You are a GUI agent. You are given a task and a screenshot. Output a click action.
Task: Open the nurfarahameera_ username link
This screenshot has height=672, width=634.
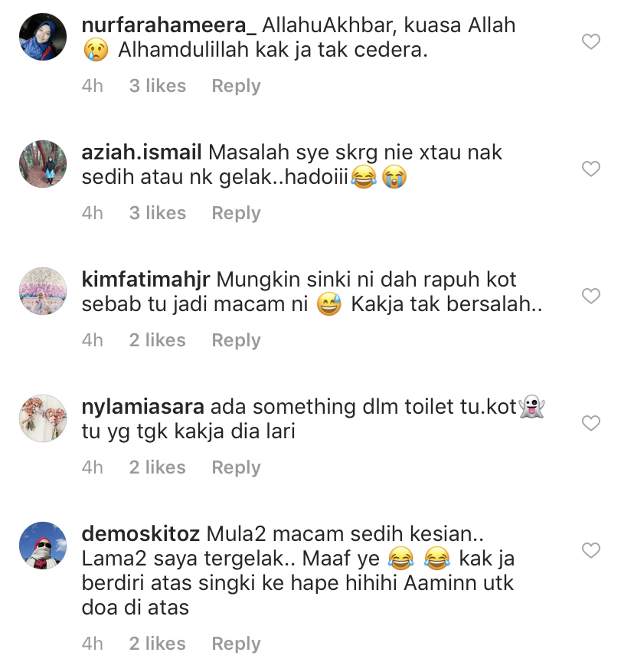(168, 25)
